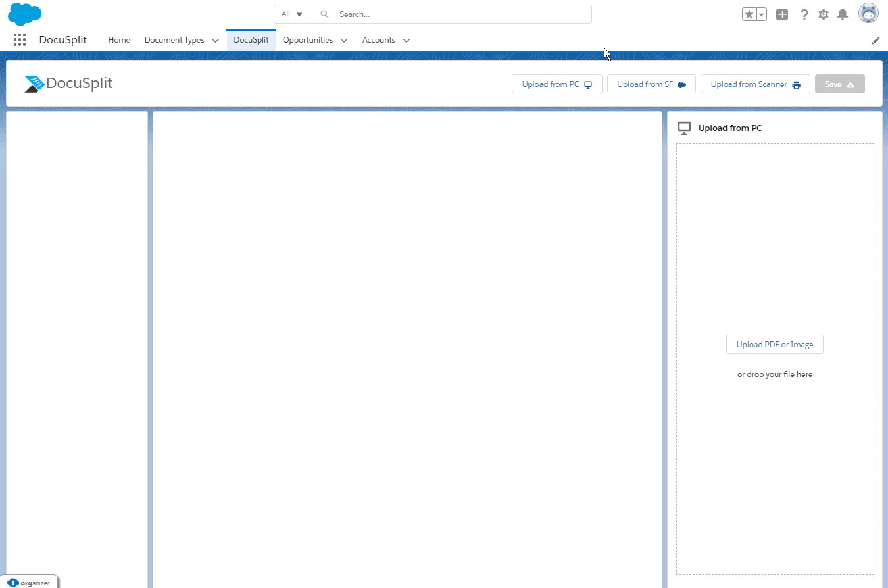
Task: Click the monitor icon in the upload panel
Action: (x=684, y=128)
